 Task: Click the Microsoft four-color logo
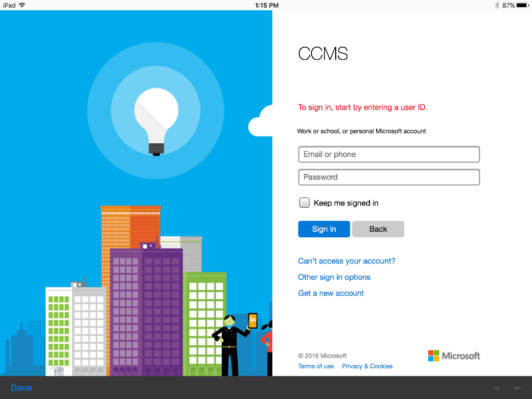[434, 356]
